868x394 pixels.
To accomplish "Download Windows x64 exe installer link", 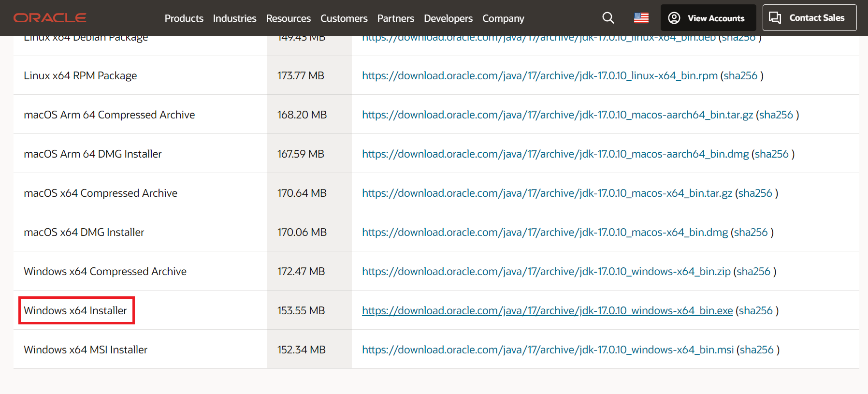I will point(548,310).
